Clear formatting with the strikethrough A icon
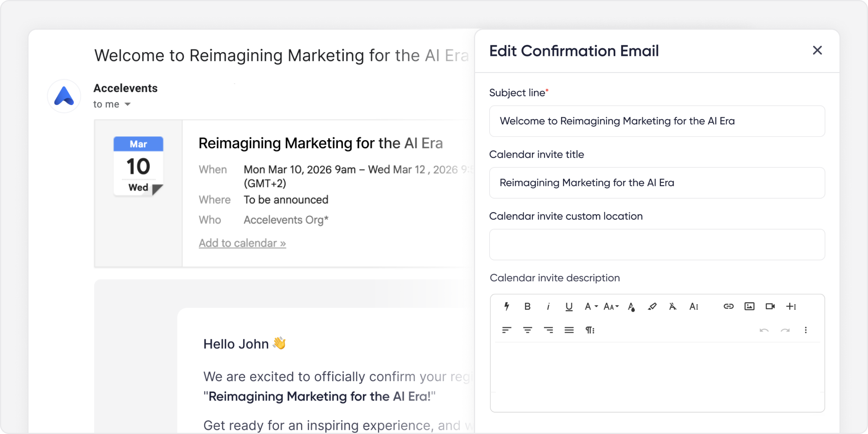Viewport: 868px width, 434px height. coord(673,306)
